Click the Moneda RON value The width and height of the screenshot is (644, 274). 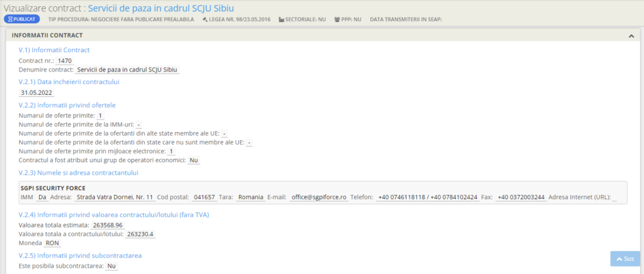[x=53, y=243]
